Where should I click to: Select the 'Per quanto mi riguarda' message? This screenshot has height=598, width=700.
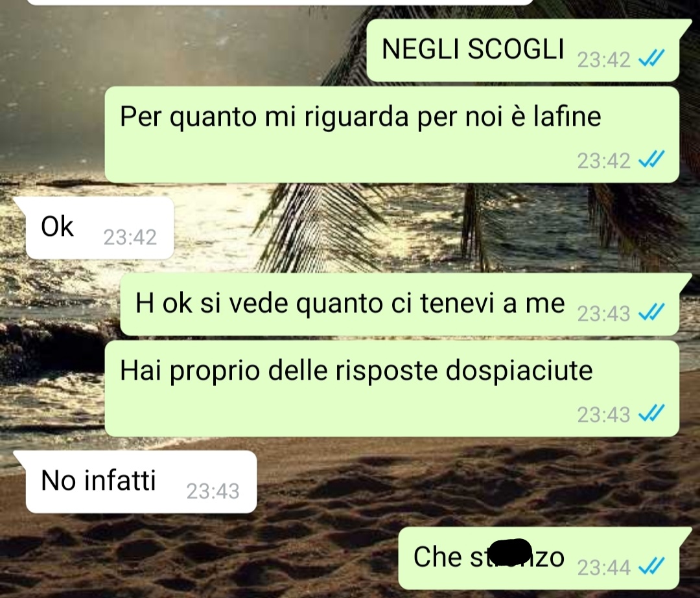392,135
